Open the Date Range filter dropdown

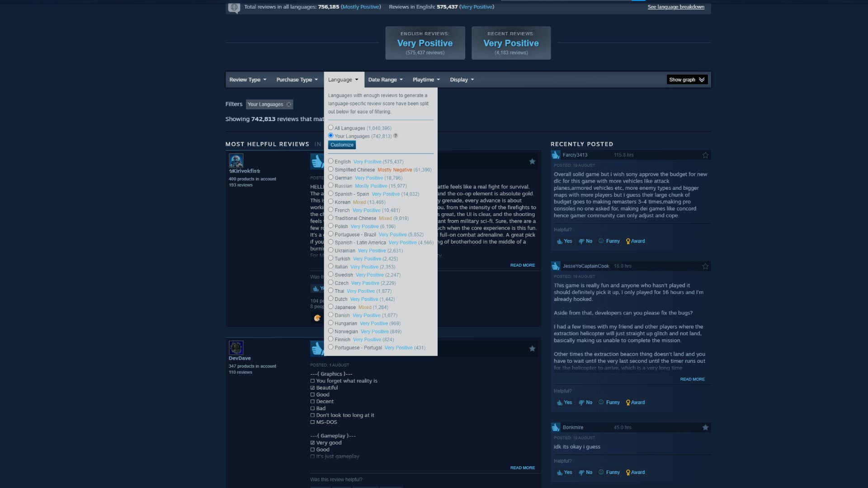(383, 80)
